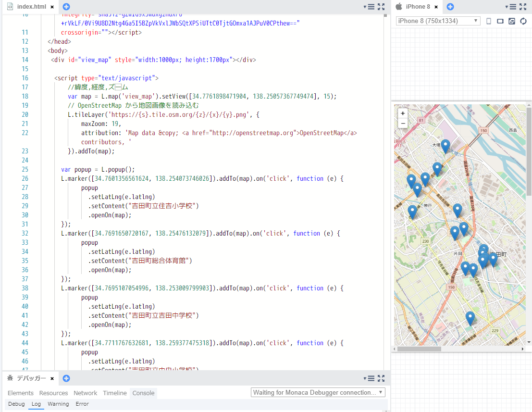
Task: Open the iPhone 8 (750x1334) device dropdown
Action: [x=438, y=21]
